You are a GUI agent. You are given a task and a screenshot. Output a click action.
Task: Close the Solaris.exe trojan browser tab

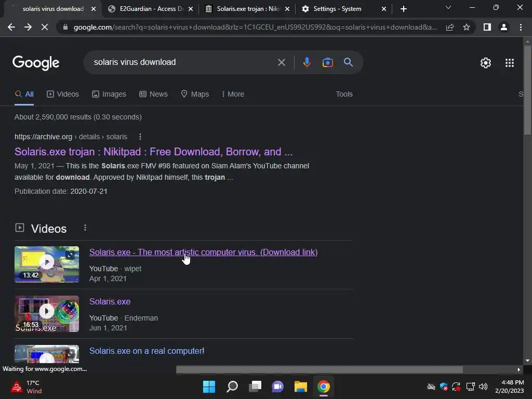click(287, 9)
